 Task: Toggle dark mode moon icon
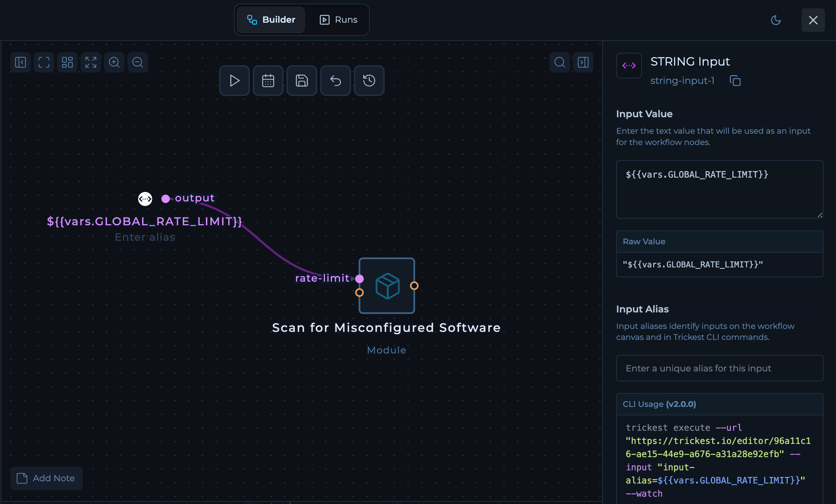click(x=776, y=20)
